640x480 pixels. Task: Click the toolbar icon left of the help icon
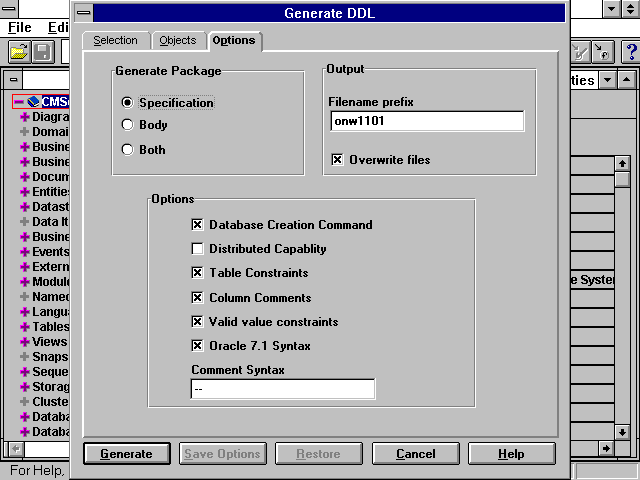tap(604, 52)
